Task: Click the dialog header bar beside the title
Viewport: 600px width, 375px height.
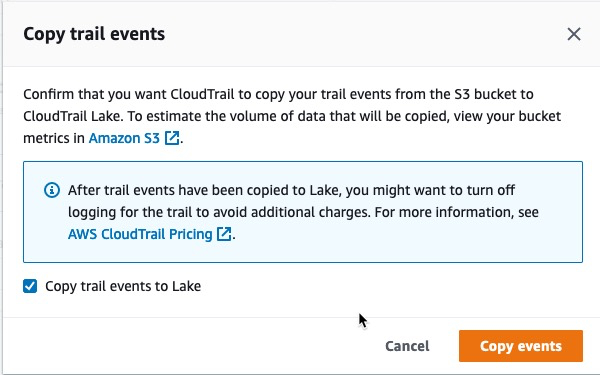Action: (x=364, y=34)
